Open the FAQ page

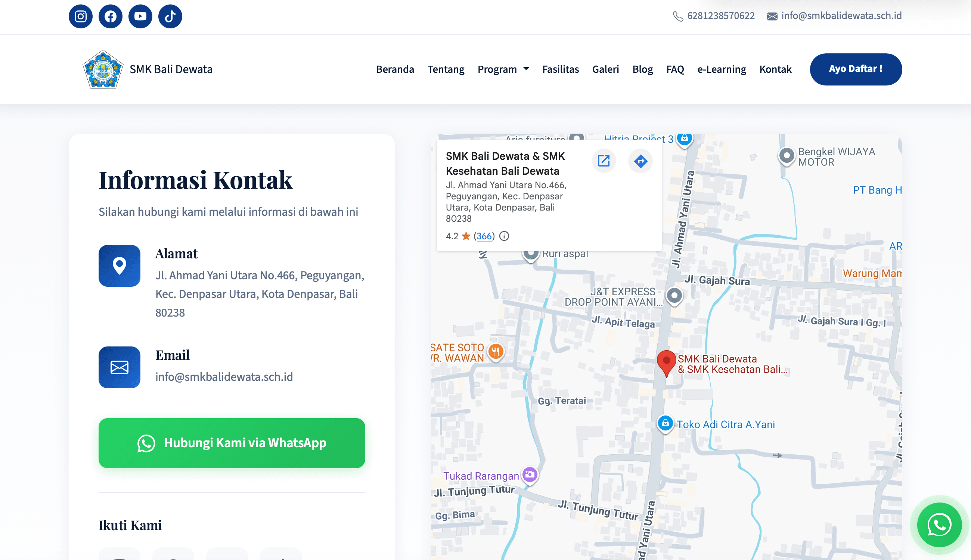click(675, 69)
